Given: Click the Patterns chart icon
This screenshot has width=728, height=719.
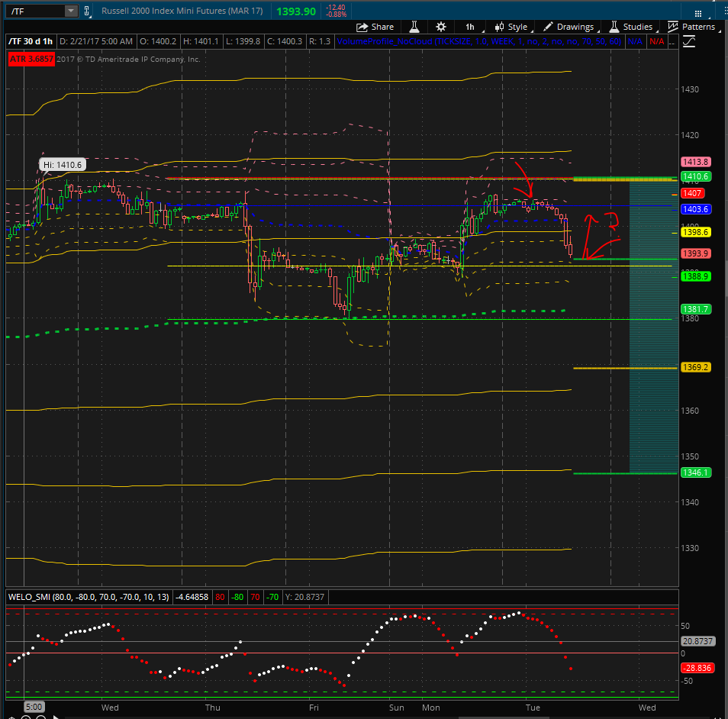Looking at the screenshot, I should pos(673,27).
